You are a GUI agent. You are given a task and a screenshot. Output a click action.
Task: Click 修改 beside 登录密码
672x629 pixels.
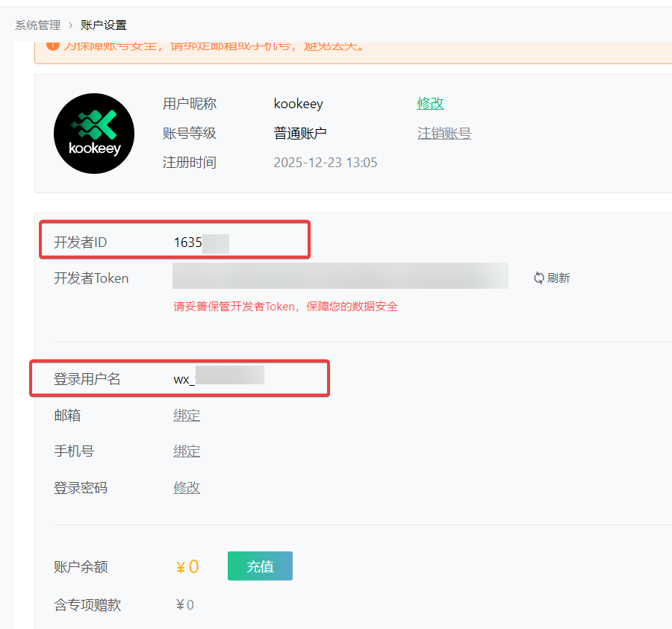pos(187,487)
